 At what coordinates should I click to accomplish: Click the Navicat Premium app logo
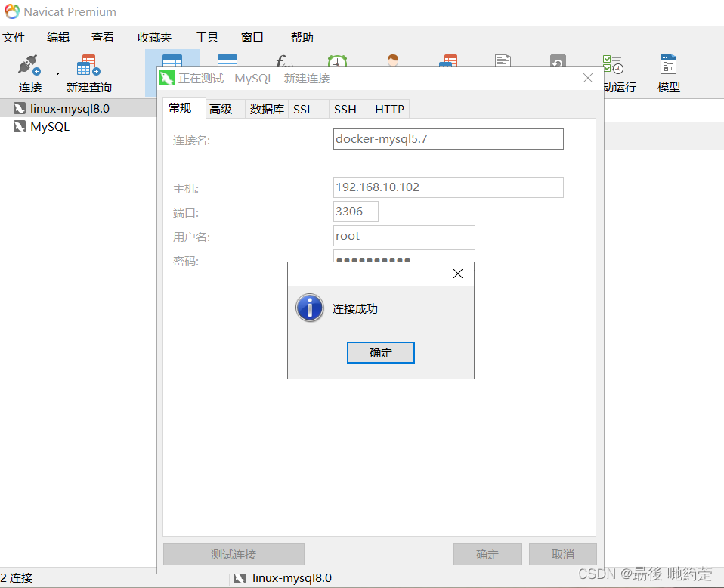tap(11, 11)
